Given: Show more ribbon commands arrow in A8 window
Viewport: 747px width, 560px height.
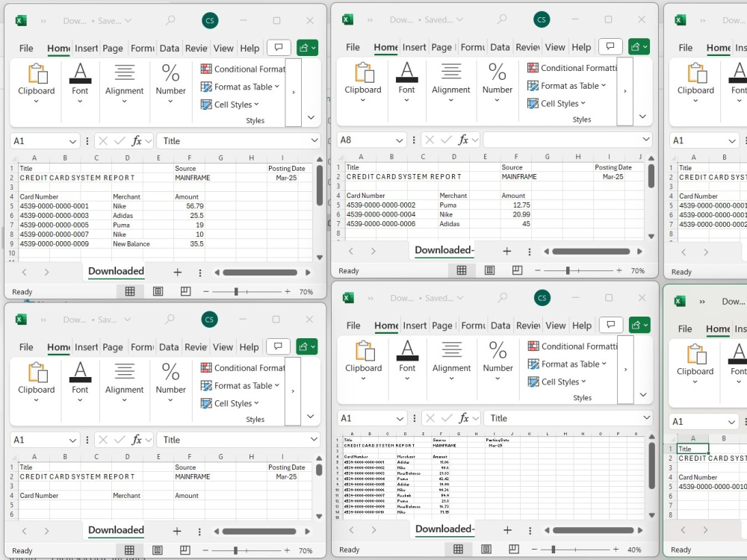Looking at the screenshot, I should click(625, 91).
